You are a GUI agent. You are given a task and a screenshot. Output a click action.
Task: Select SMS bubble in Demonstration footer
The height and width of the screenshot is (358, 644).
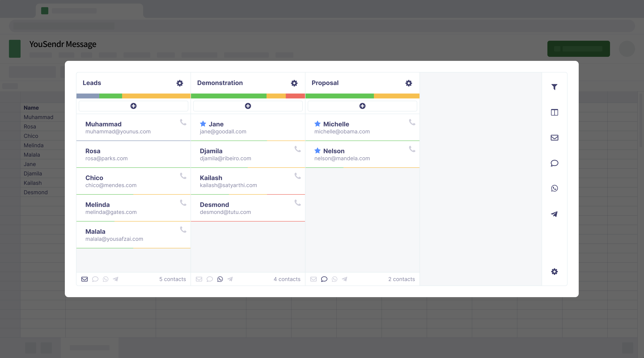click(210, 279)
